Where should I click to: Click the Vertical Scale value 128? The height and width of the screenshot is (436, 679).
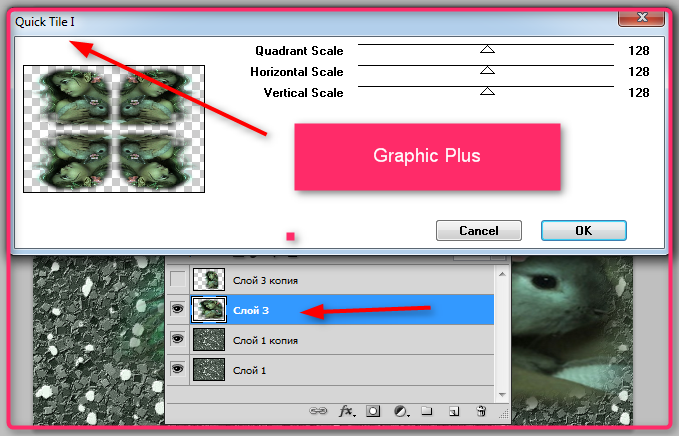point(639,92)
